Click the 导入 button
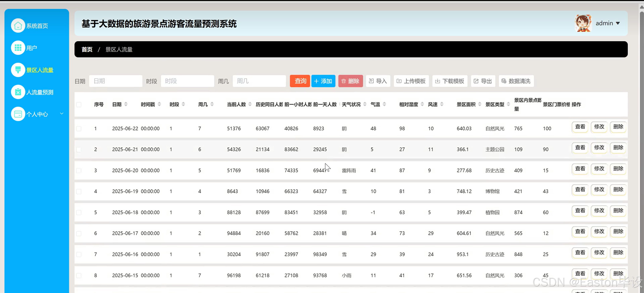 [x=378, y=81]
